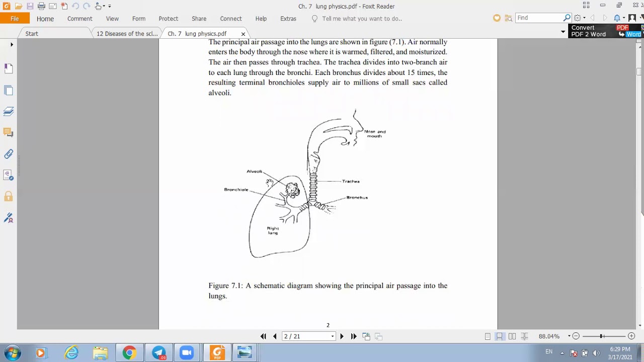
Task: Open the Bookmarks panel icon
Action: [9, 68]
